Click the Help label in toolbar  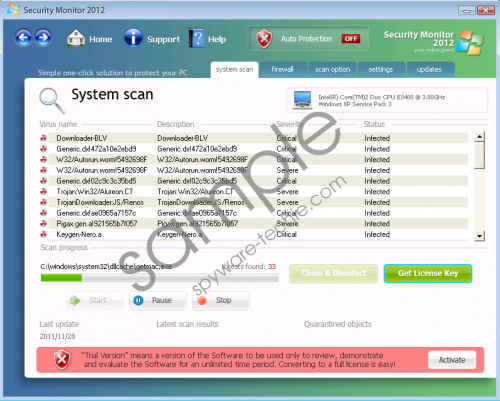tap(217, 39)
